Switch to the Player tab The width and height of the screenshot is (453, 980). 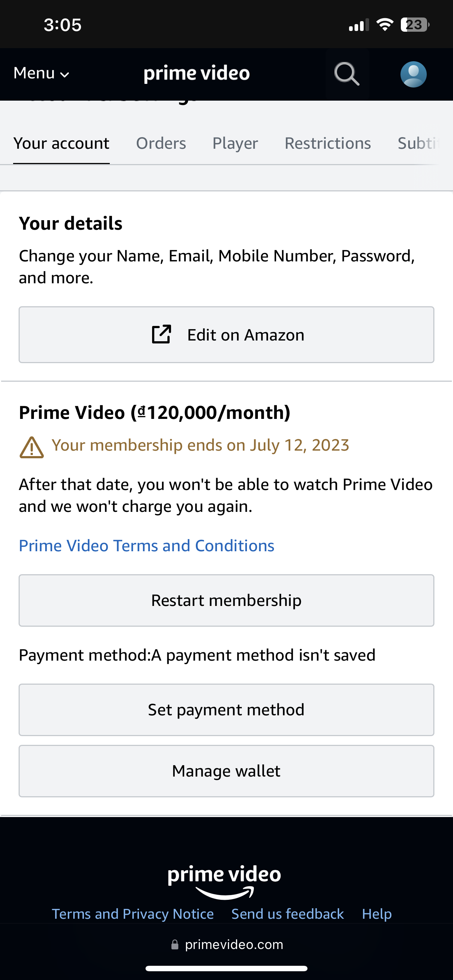click(235, 143)
